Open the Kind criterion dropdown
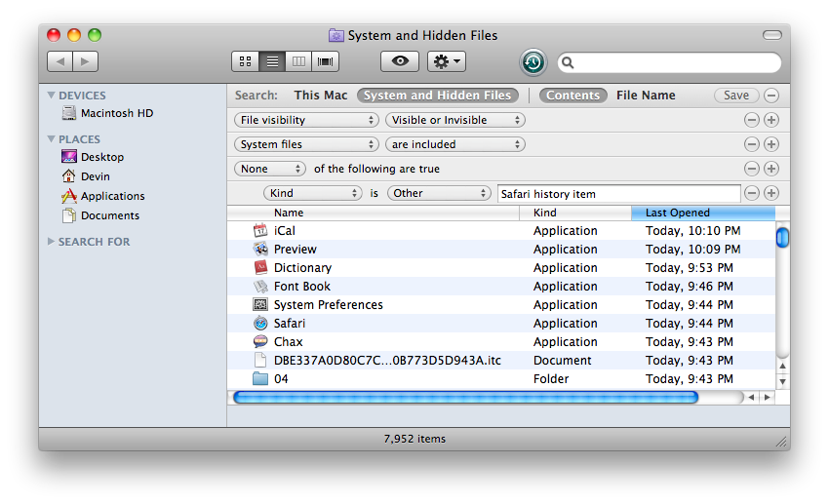 click(x=312, y=193)
